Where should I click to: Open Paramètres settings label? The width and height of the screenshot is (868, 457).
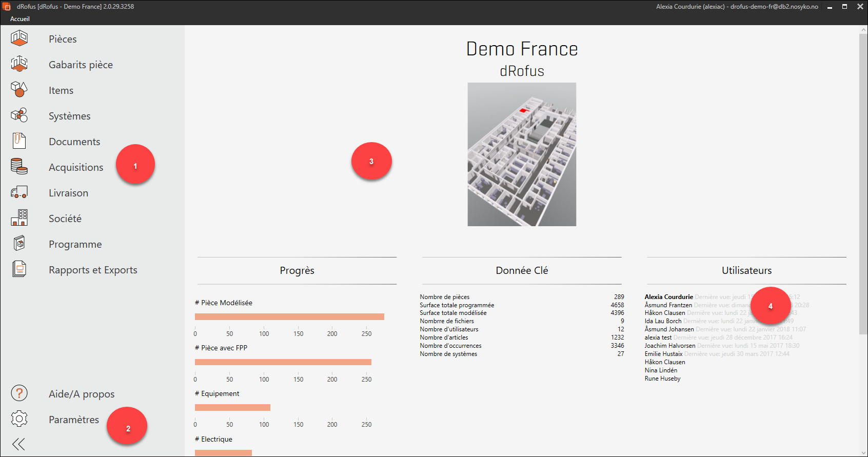pos(74,420)
